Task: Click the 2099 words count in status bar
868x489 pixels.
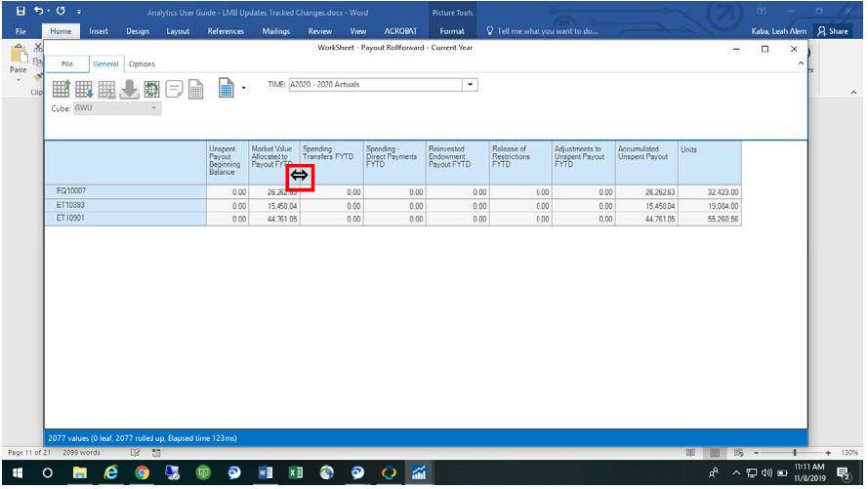Action: tap(81, 453)
